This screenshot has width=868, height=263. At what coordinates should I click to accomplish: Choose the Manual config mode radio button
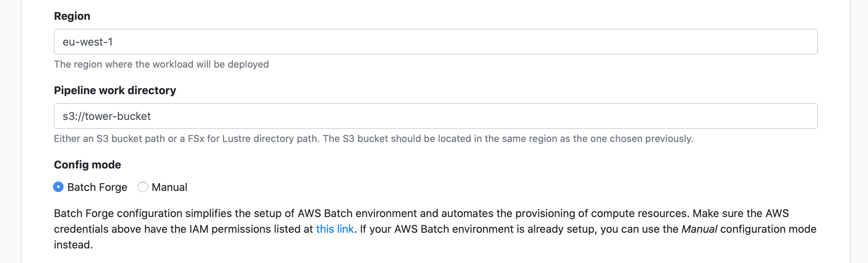143,187
